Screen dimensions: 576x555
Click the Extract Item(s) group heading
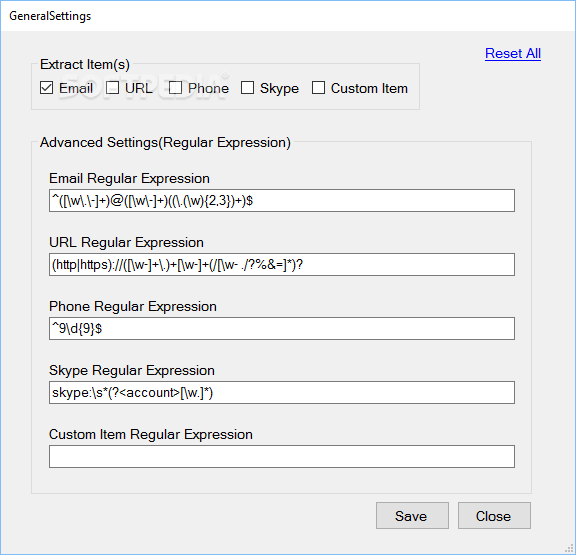85,65
